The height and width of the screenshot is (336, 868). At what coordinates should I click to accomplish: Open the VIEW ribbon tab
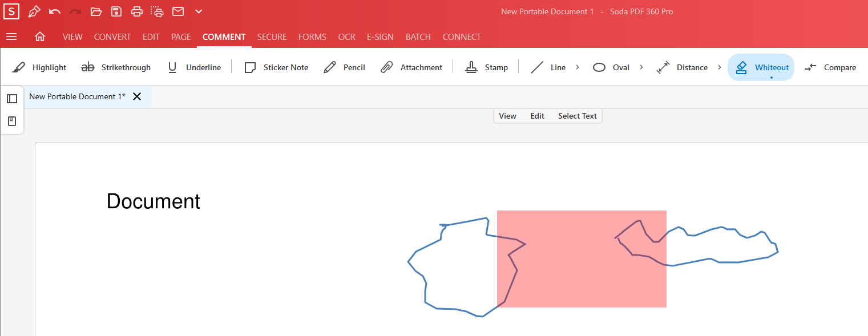pos(72,37)
